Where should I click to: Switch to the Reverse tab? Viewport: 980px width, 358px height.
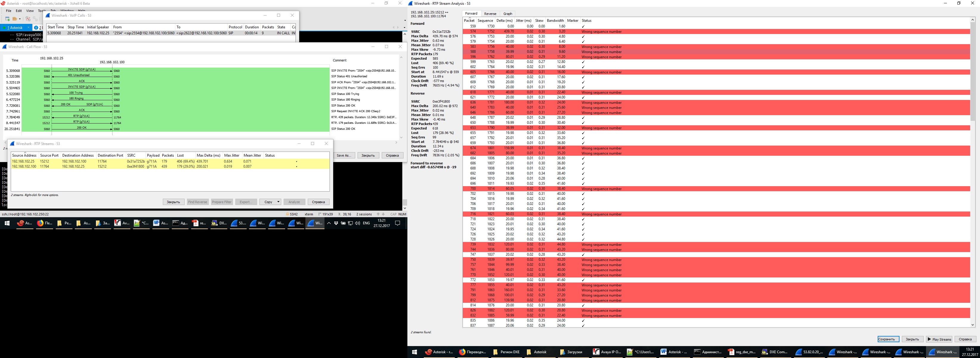(x=490, y=14)
